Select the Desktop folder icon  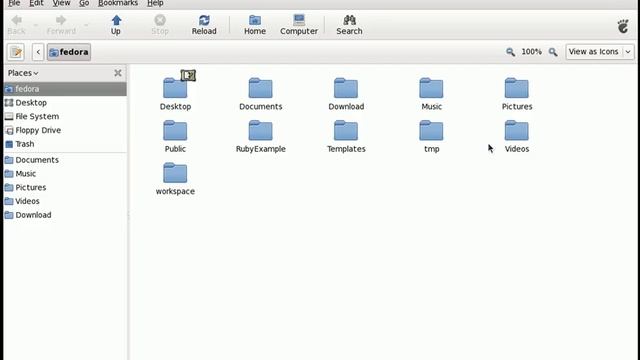point(175,88)
